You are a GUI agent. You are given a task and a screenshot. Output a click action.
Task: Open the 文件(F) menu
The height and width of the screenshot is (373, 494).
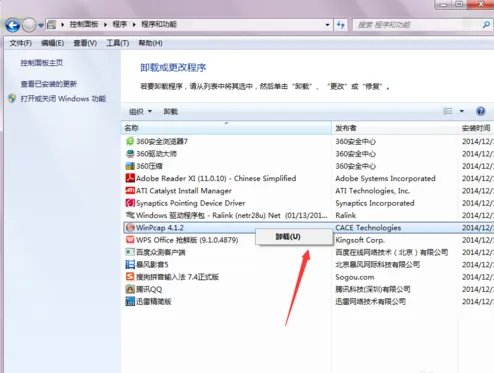click(x=20, y=43)
